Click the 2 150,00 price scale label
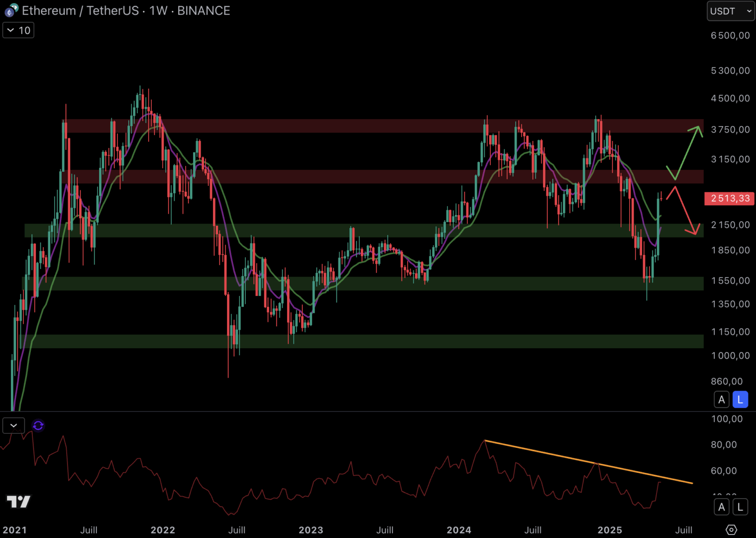Image resolution: width=756 pixels, height=538 pixels. coord(730,225)
